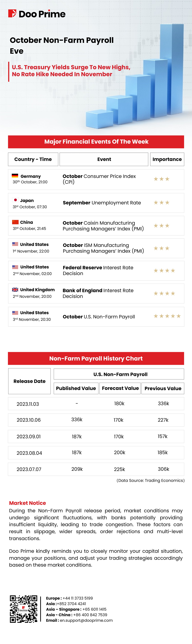
Task: Click the Major Financial Events Of The Week banner
Action: click(x=96, y=142)
